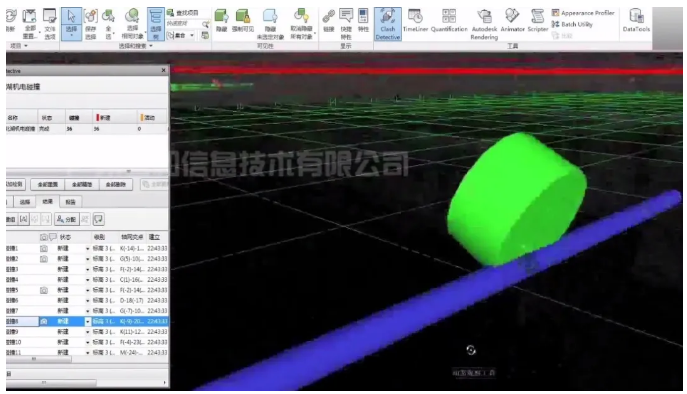Viewport: 687px width, 394px height.
Task: Click the Active column header with orange marker
Action: click(x=152, y=117)
